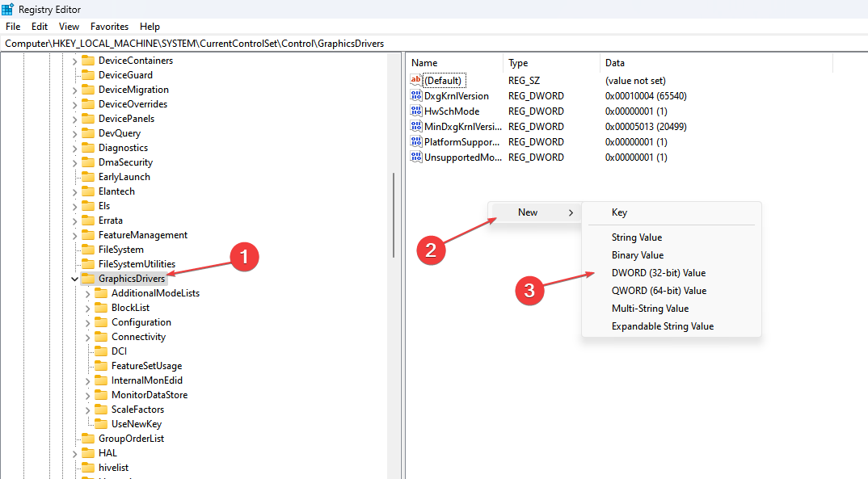Expand the AdditionalModeLists key
The image size is (868, 479).
coord(87,294)
